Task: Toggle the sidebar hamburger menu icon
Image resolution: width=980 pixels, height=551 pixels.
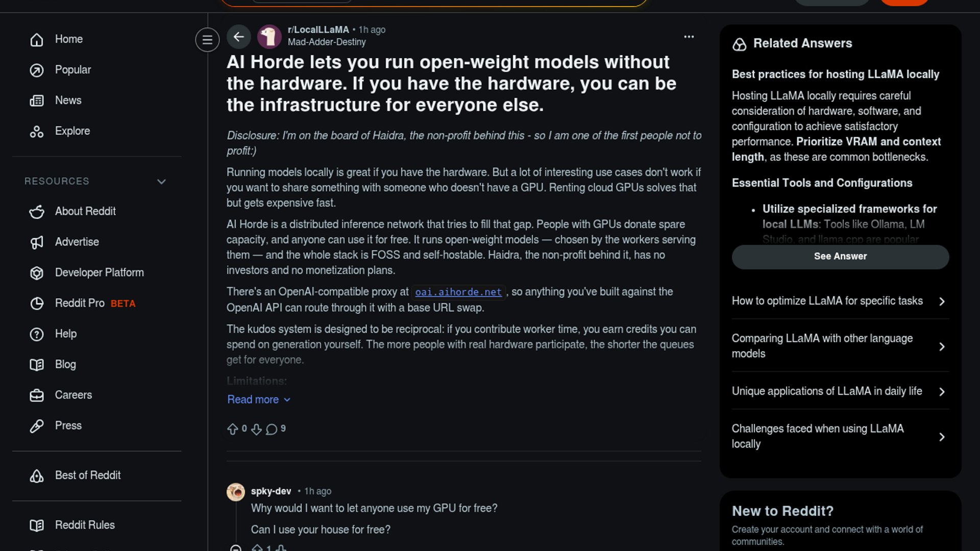Action: [x=207, y=40]
